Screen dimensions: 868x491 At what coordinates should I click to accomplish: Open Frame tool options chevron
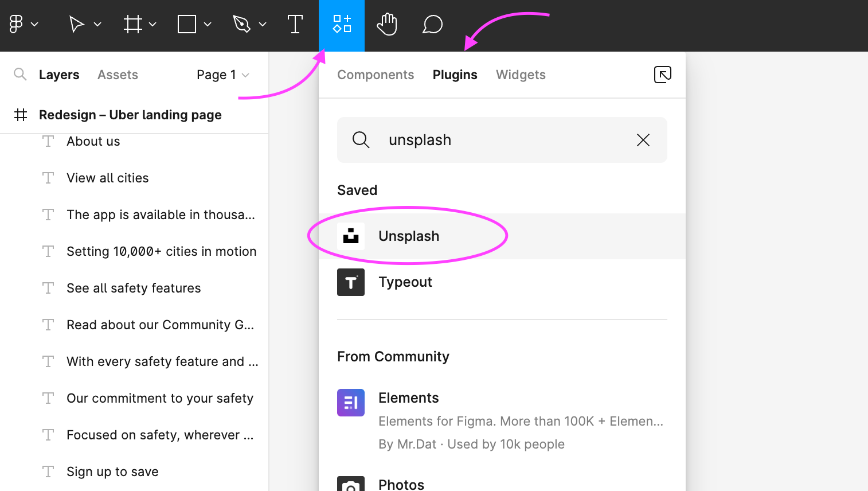point(153,24)
